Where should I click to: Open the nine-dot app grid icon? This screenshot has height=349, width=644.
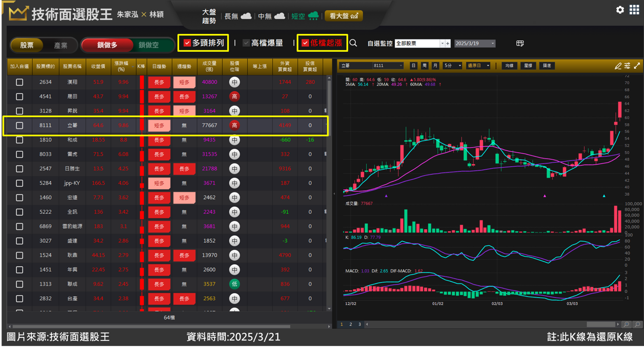[634, 10]
